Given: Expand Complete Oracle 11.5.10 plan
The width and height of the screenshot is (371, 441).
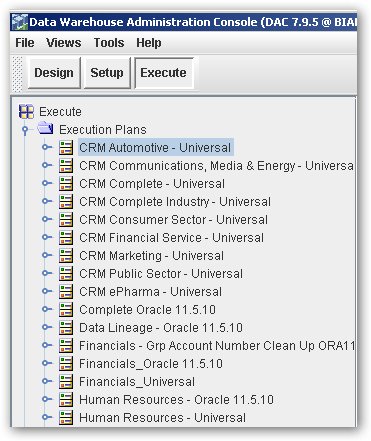Looking at the screenshot, I should pos(47,309).
